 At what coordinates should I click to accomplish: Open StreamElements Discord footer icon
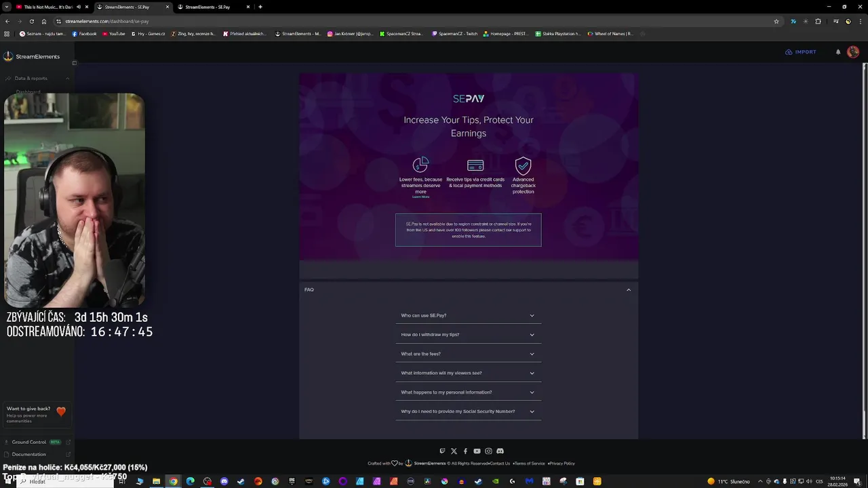coord(500,451)
